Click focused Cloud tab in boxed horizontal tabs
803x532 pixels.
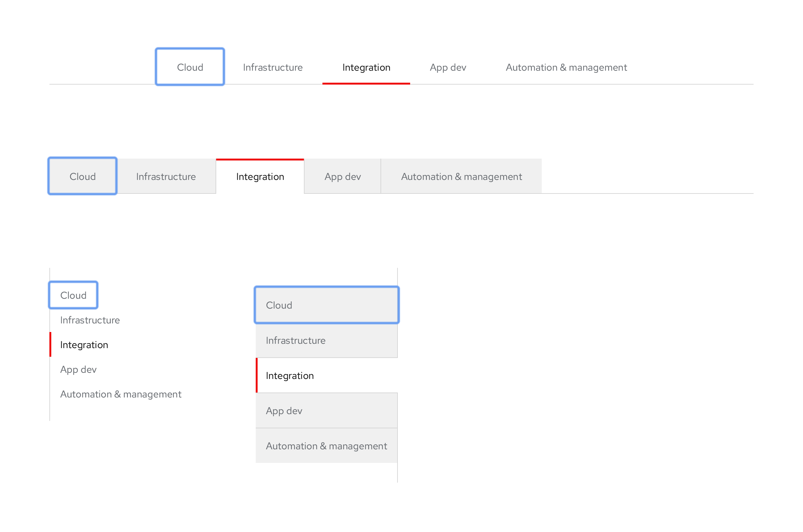click(82, 177)
